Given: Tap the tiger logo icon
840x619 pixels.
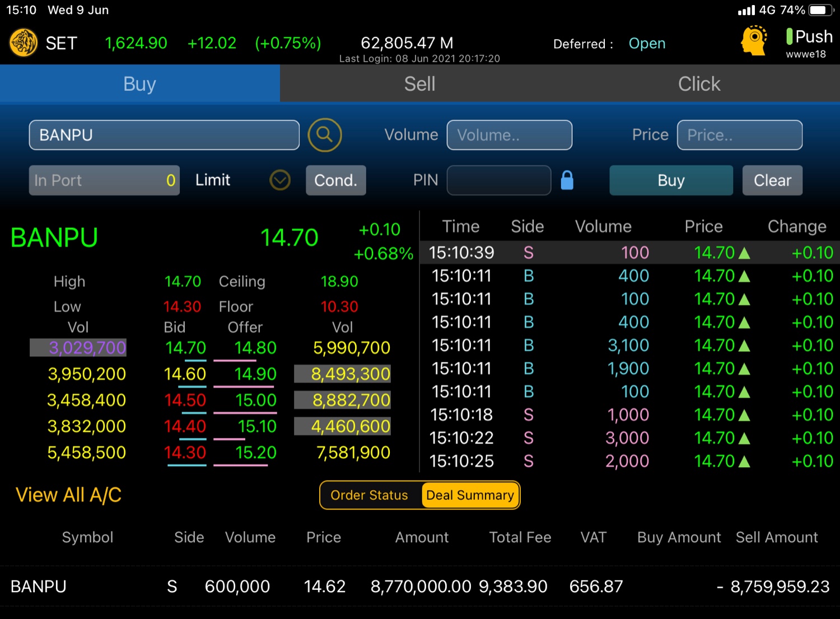Looking at the screenshot, I should [x=24, y=43].
